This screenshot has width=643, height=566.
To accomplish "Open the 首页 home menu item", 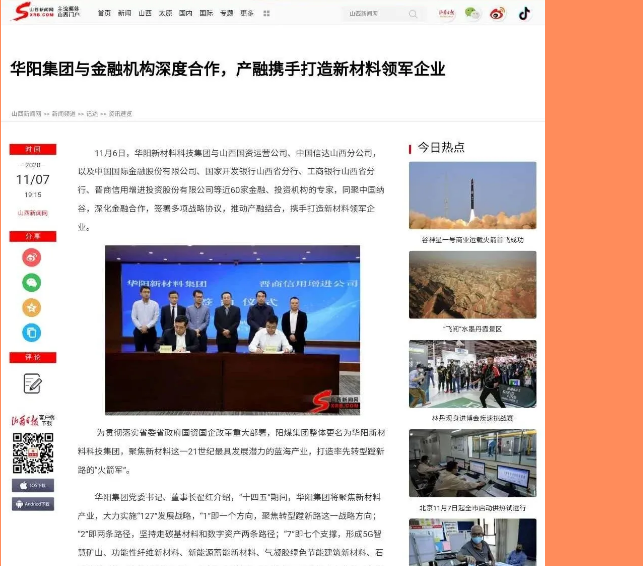I will click(105, 13).
